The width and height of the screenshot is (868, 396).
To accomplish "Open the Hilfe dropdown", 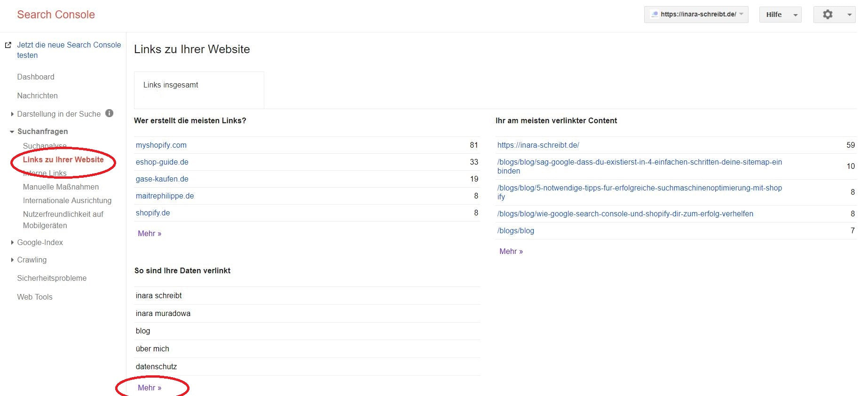I will pyautogui.click(x=781, y=15).
